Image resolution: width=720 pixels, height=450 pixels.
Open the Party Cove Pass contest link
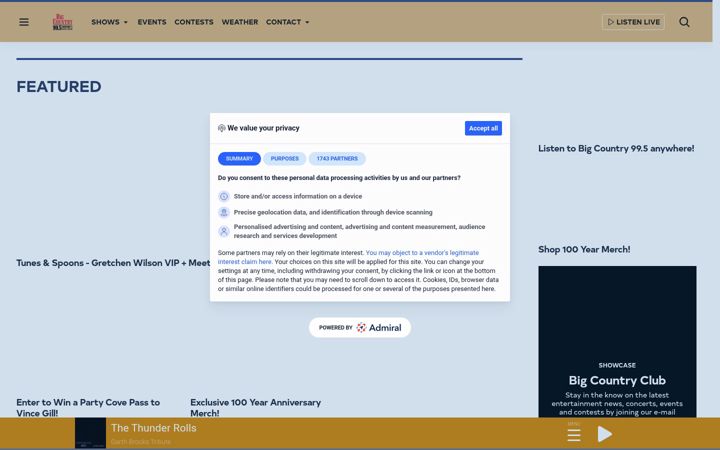coord(88,408)
